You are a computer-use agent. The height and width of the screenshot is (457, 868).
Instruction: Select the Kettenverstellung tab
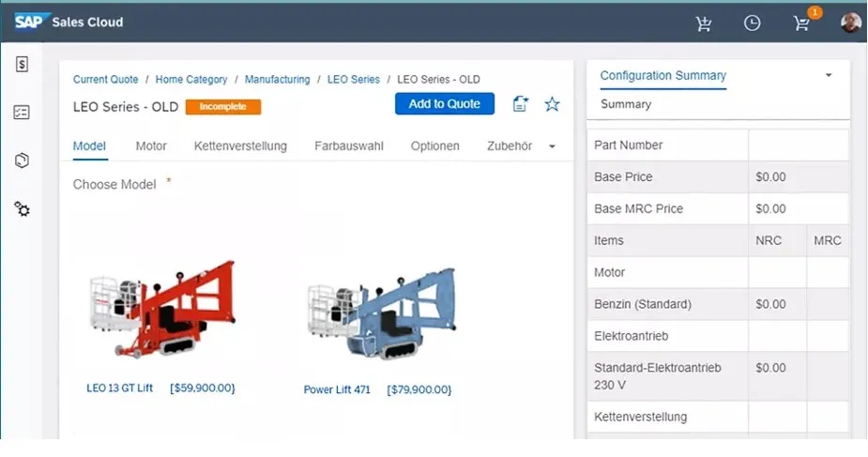(x=240, y=146)
